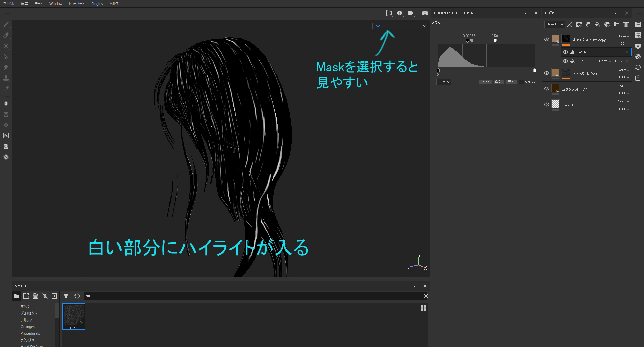The image size is (644, 347).
Task: Take a viewport snapshot with the camera icon
Action: coord(425,13)
